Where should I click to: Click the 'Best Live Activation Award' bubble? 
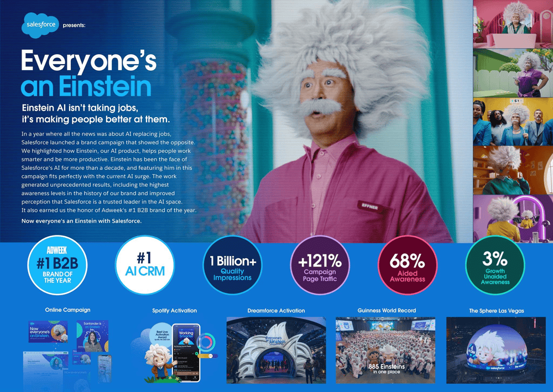(x=162, y=334)
